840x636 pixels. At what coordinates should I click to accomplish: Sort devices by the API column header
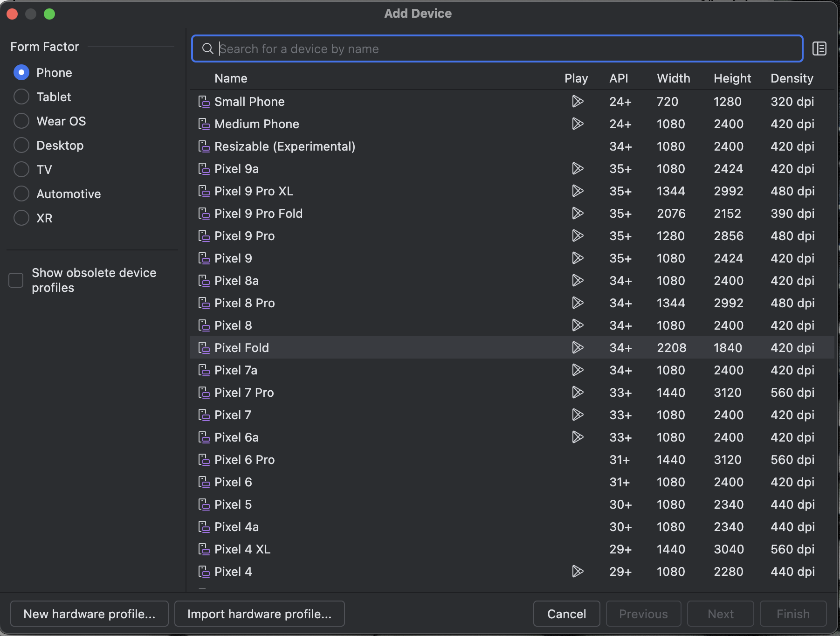(619, 78)
